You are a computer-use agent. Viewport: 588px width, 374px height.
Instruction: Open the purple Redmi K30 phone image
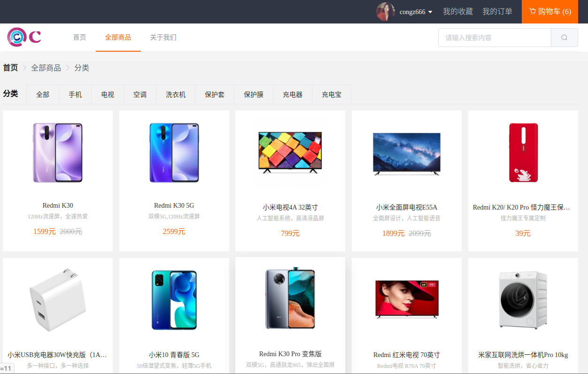coord(58,153)
